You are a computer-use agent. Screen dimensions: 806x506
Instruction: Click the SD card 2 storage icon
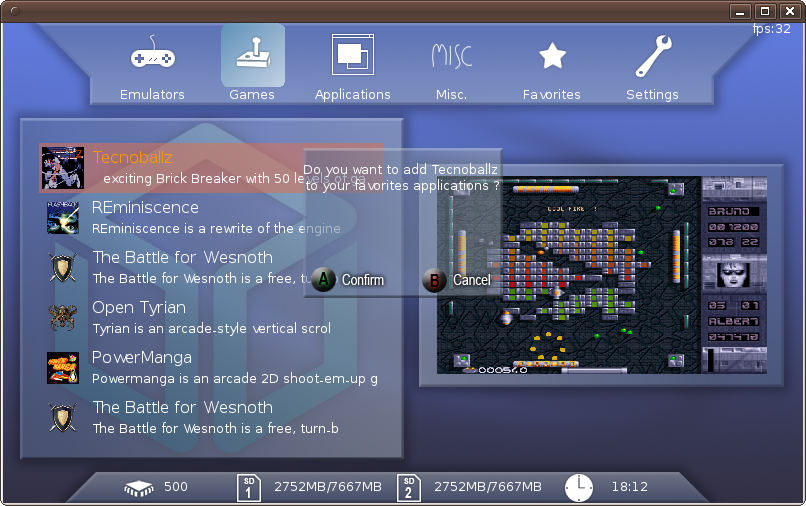click(408, 487)
